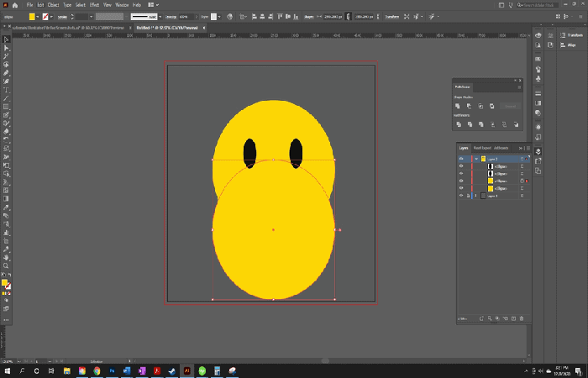Open the File menu
Viewport: 588px width, 378px height.
[x=29, y=5]
